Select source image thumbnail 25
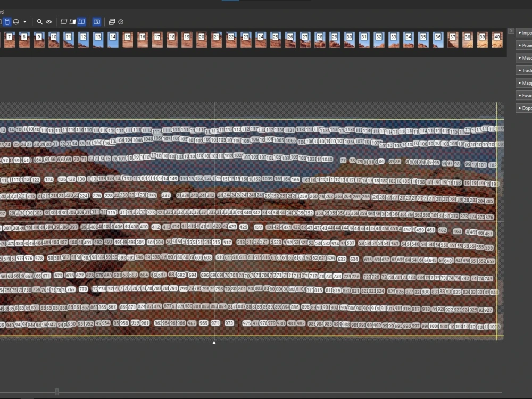This screenshot has height=399, width=532. coord(276,40)
